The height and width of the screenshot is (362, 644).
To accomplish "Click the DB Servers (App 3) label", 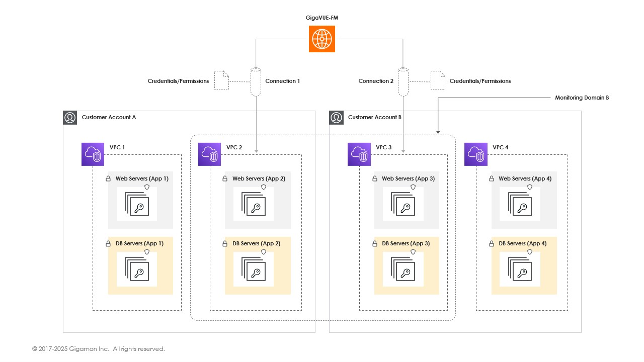I will coord(406,244).
